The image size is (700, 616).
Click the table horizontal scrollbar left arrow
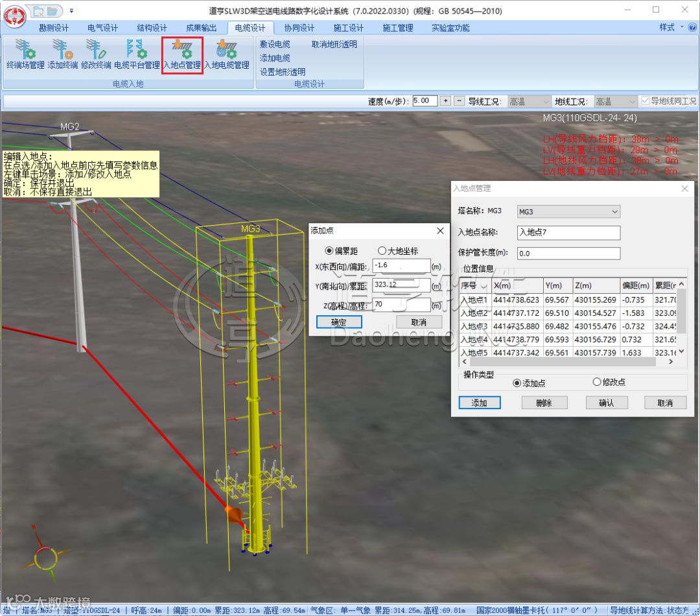[465, 362]
